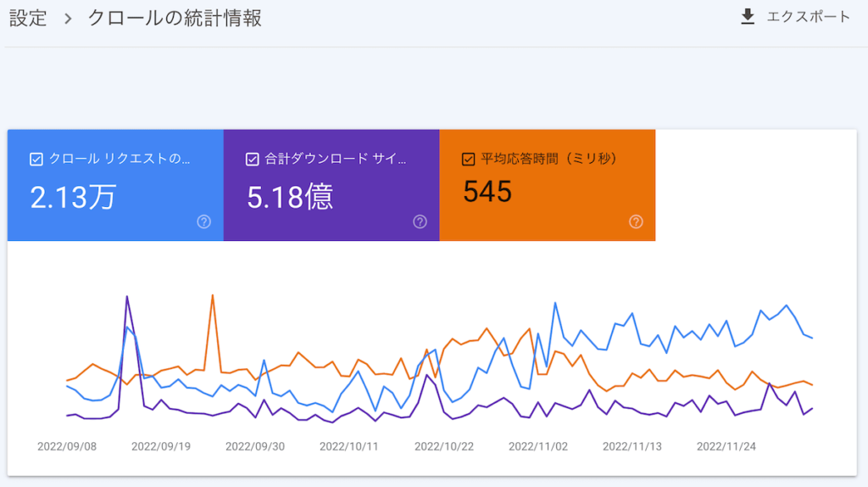Open help icon on blue crawl requests card
The height and width of the screenshot is (487, 868).
204,221
